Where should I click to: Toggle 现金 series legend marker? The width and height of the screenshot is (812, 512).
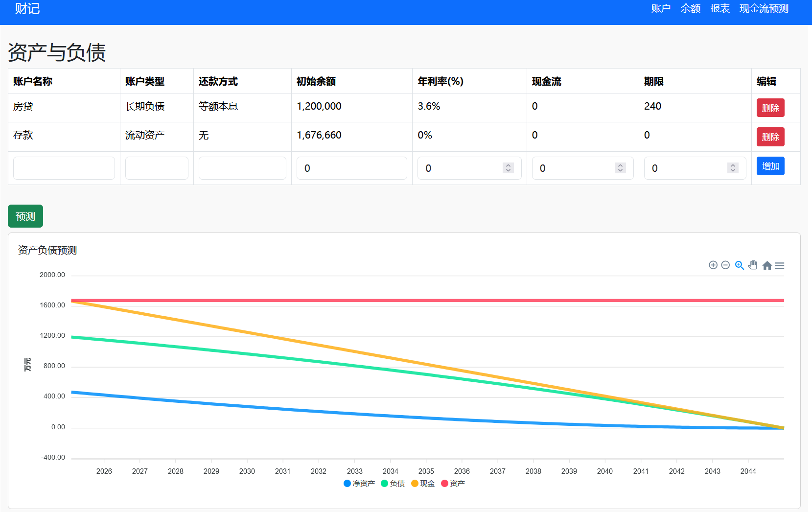[x=423, y=484]
